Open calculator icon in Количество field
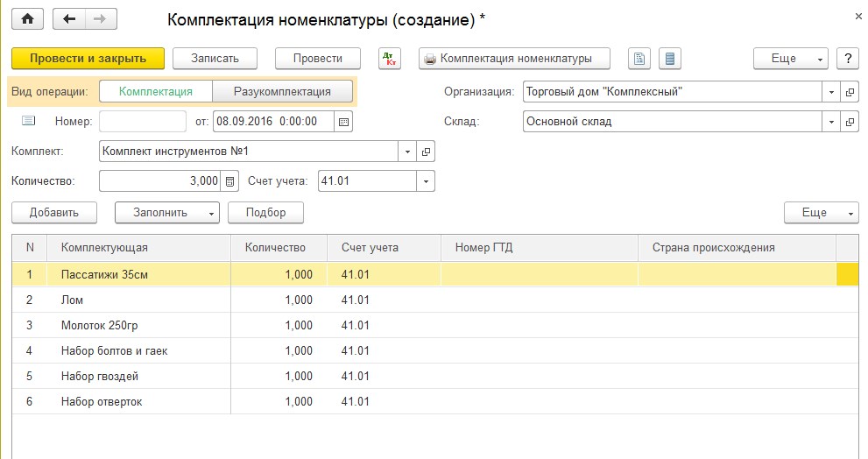868x459 pixels. [230, 181]
